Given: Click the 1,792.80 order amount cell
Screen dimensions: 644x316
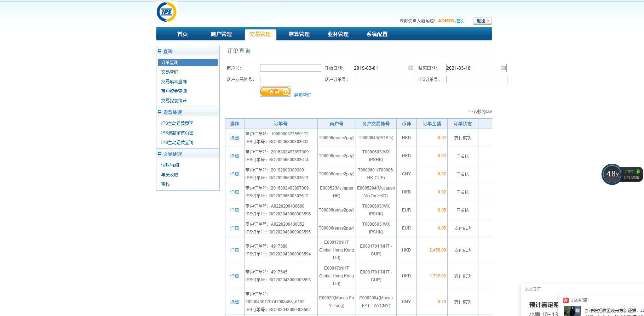Looking at the screenshot, I should click(x=432, y=276).
